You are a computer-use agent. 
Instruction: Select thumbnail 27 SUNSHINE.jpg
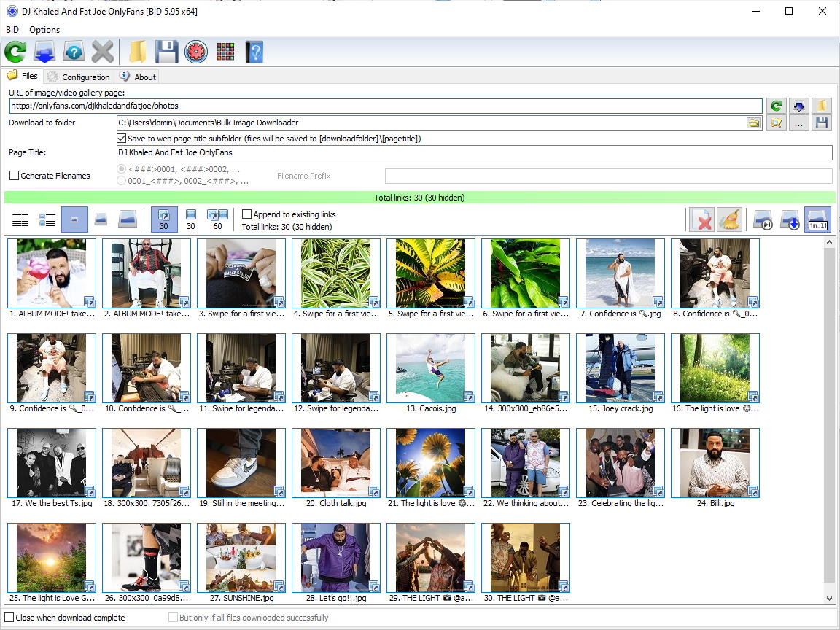241,558
